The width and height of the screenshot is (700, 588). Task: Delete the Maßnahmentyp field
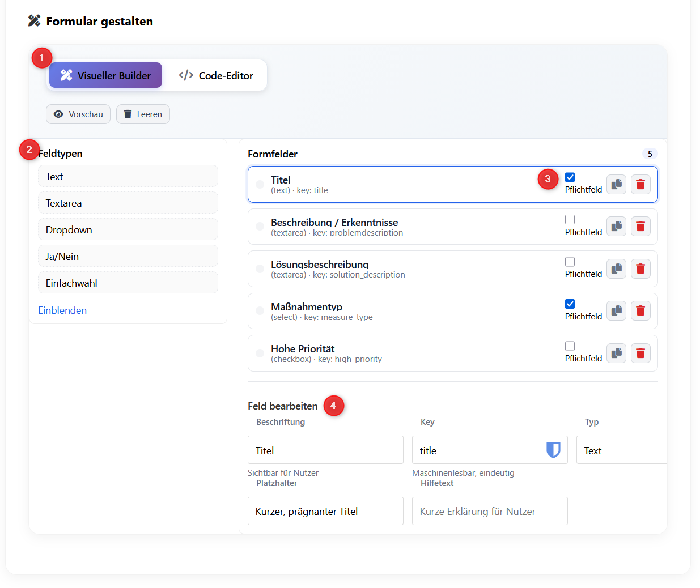click(640, 310)
